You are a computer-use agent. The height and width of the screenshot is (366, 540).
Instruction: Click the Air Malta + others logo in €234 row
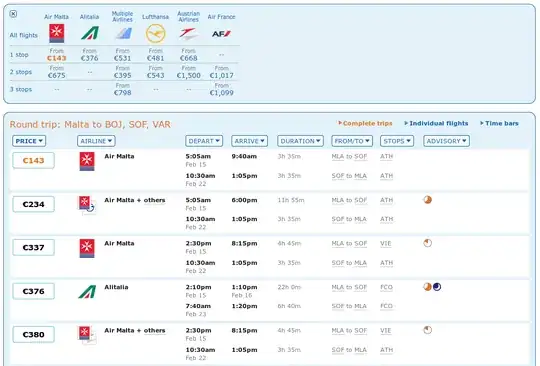click(86, 205)
